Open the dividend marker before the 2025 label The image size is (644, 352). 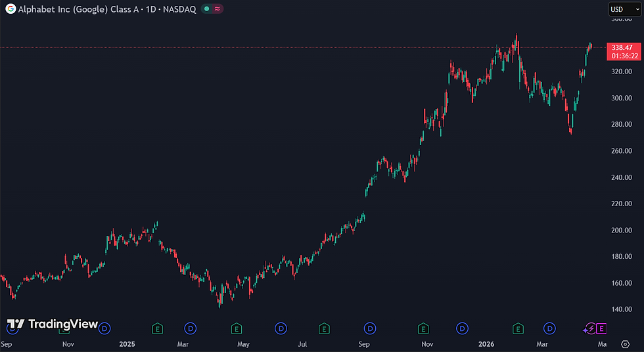point(104,328)
